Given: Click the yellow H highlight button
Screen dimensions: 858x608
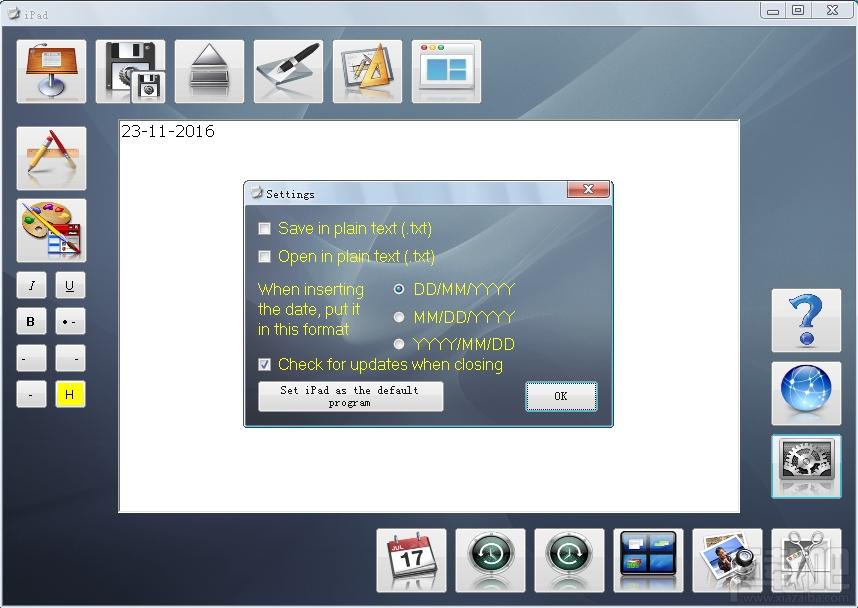Looking at the screenshot, I should point(70,394).
